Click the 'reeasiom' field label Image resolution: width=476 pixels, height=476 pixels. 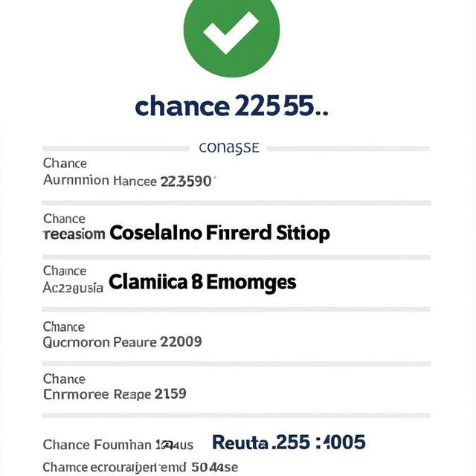pyautogui.click(x=74, y=234)
